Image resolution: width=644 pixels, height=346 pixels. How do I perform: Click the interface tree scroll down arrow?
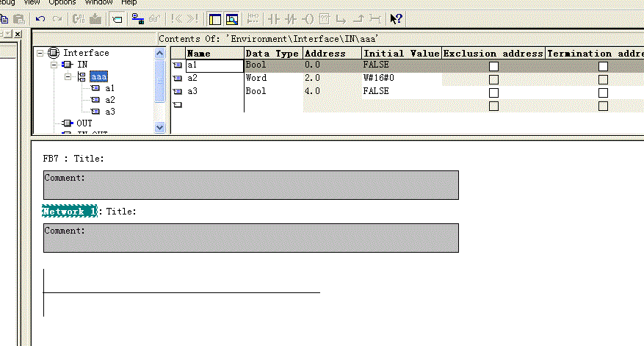[159, 127]
